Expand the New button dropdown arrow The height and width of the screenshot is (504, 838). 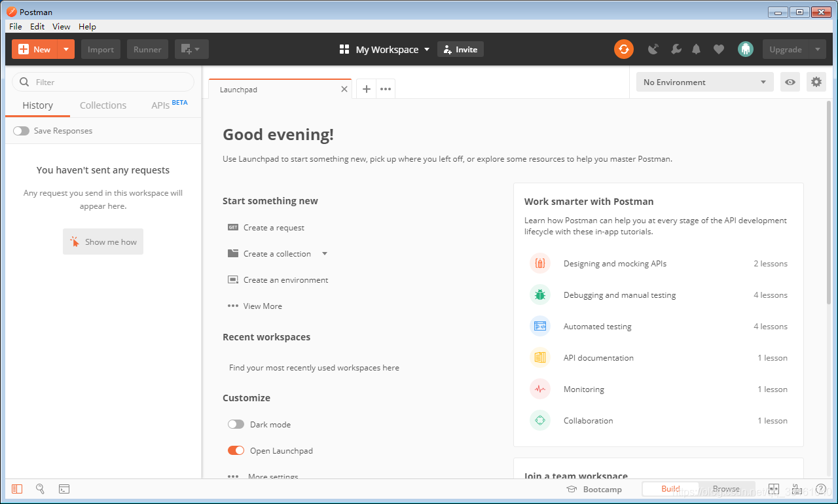(66, 49)
